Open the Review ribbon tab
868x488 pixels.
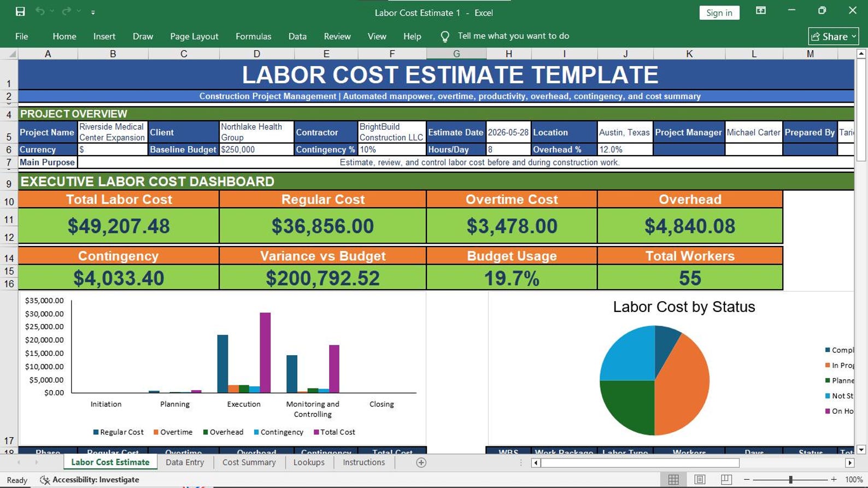tap(337, 36)
